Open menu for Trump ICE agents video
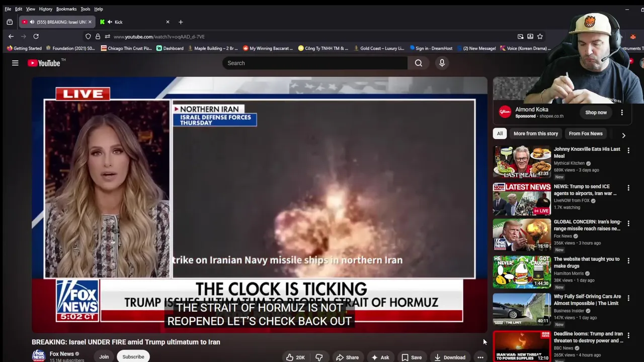Viewport: 644px width, 362px height. coord(628,188)
